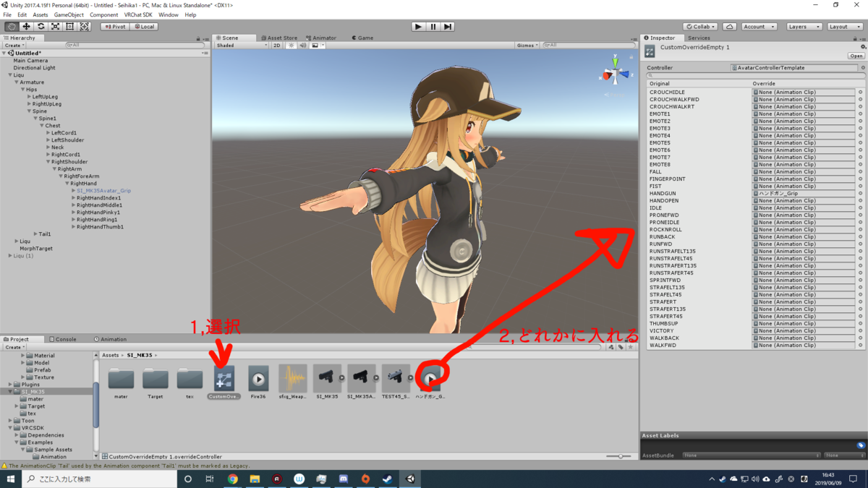Screen dimensions: 868x488
Task: Select the Fire36 animation clip asset
Action: tap(258, 382)
